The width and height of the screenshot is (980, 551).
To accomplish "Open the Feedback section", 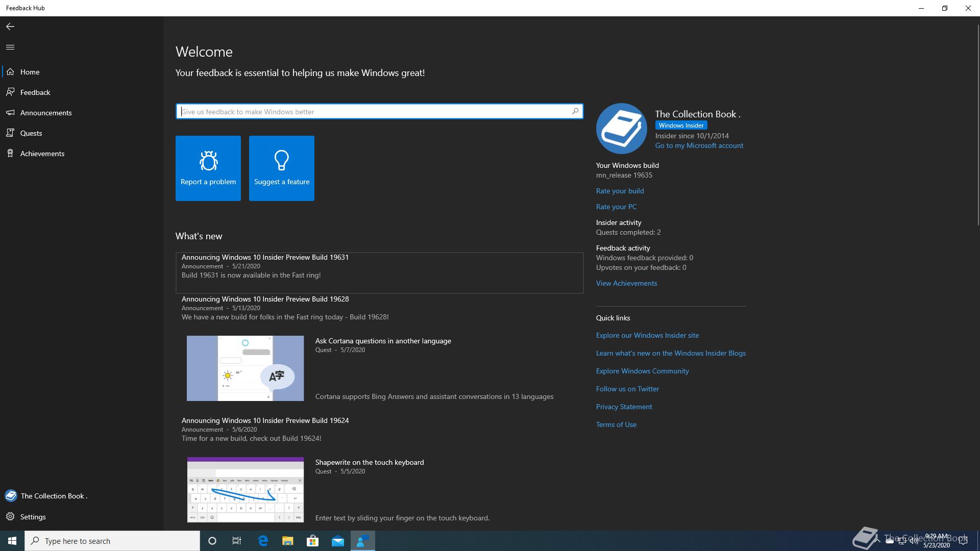I will coord(82,92).
